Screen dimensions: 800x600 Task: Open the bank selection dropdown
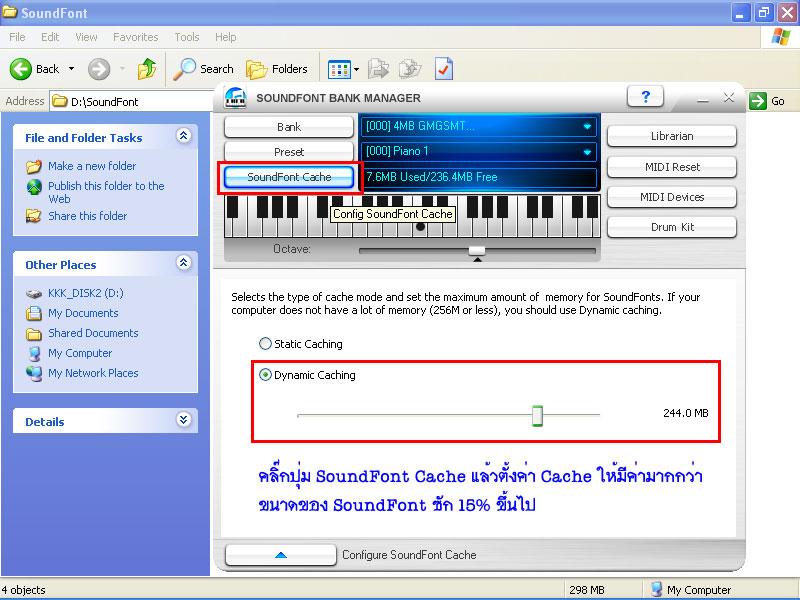click(587, 126)
